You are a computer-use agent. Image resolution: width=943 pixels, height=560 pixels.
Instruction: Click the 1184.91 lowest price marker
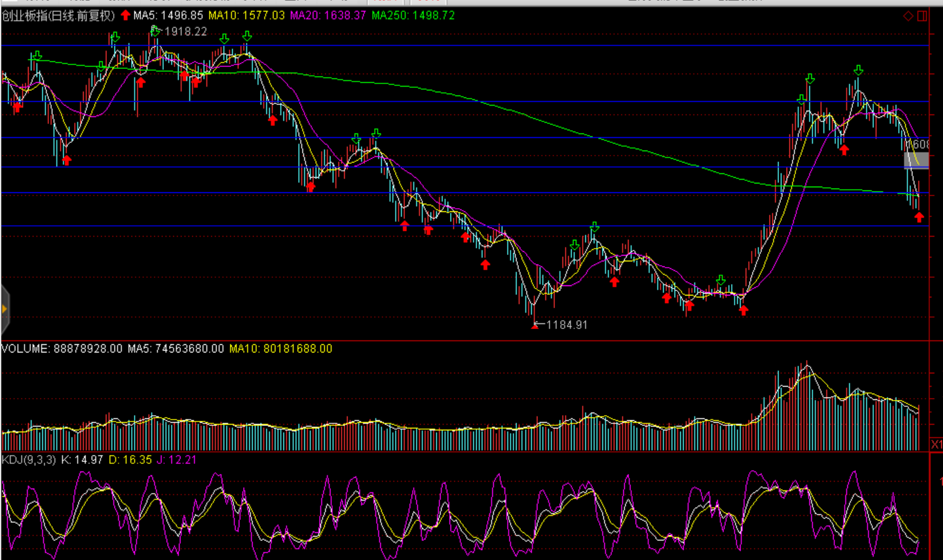(x=566, y=325)
